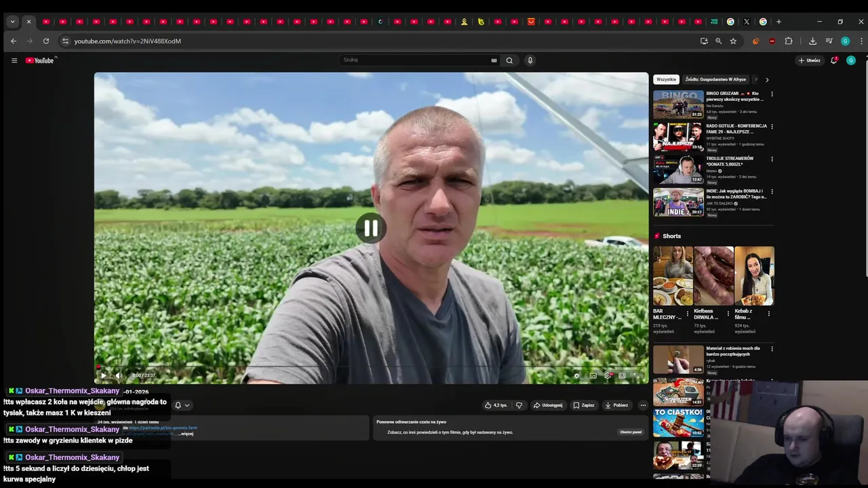Screen dimensions: 868x488
Task: Seek on the video progress bar
Action: 372,367
